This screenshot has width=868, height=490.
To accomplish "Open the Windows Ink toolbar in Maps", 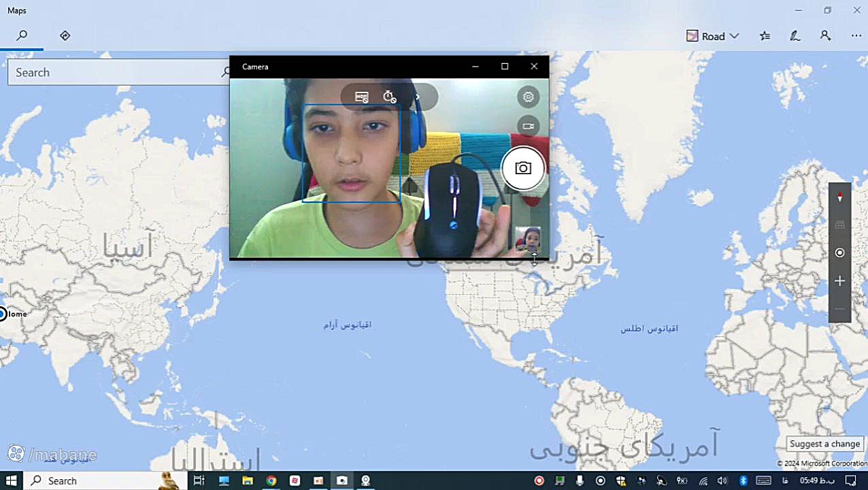I will [795, 36].
